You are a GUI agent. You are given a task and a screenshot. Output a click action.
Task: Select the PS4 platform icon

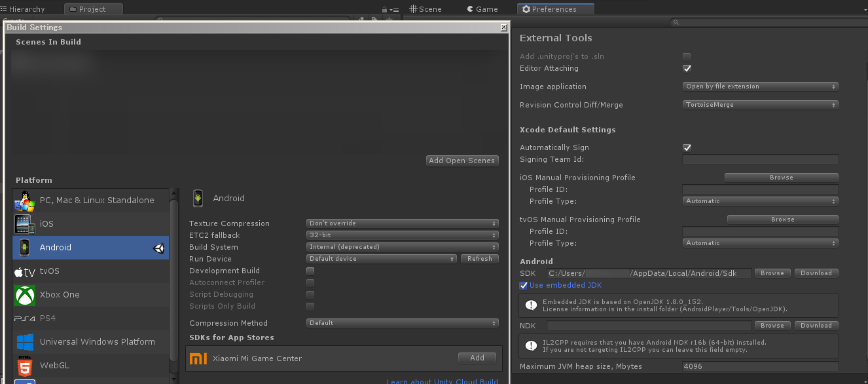24,318
